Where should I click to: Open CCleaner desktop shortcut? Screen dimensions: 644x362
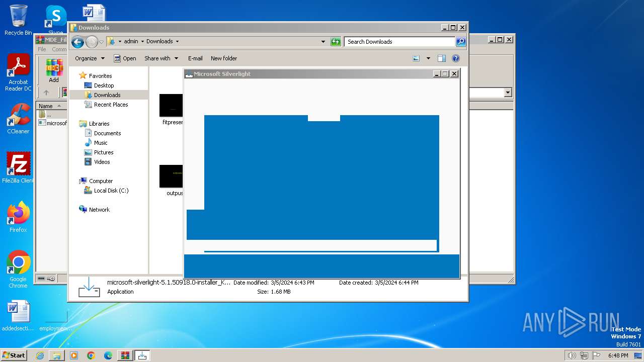click(18, 119)
